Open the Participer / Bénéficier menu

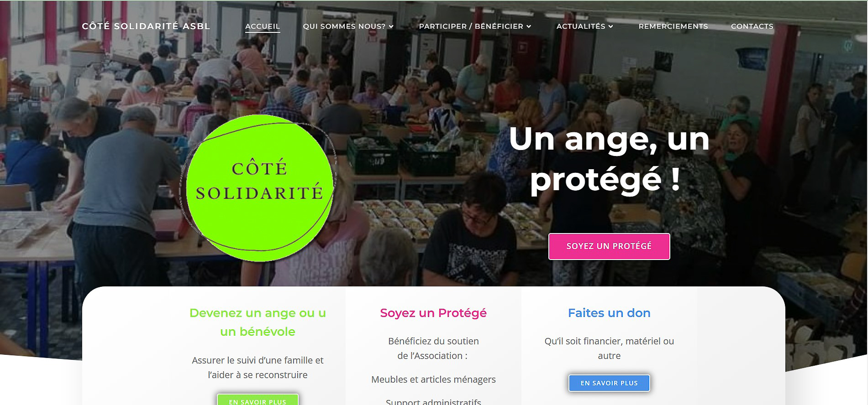click(x=471, y=26)
